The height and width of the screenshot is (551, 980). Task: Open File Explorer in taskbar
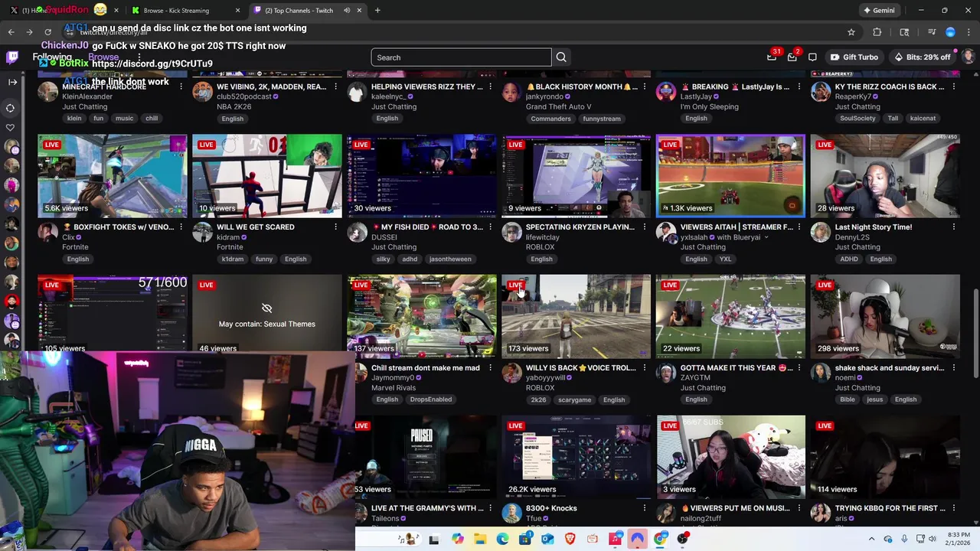[479, 539]
